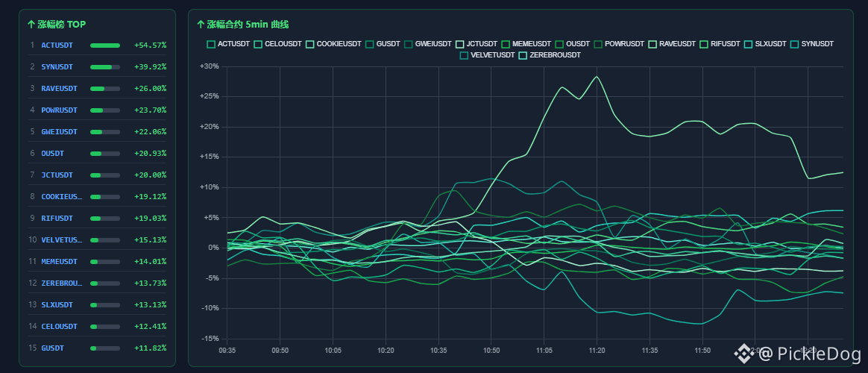Click the +19.03% value
868x373 pixels.
tap(150, 219)
